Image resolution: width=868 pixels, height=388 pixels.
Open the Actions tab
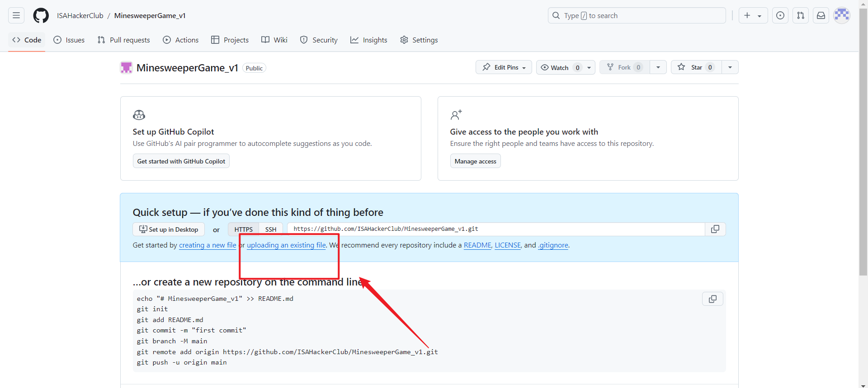coord(181,40)
